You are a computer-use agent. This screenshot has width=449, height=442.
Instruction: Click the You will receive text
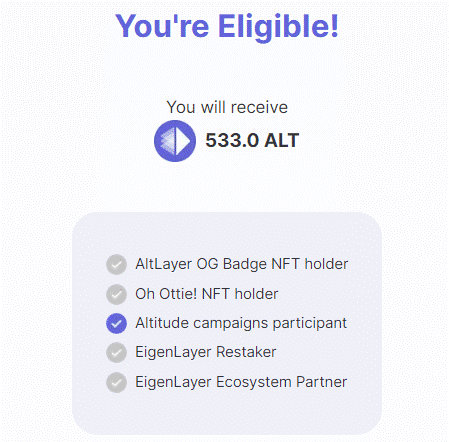[x=227, y=107]
